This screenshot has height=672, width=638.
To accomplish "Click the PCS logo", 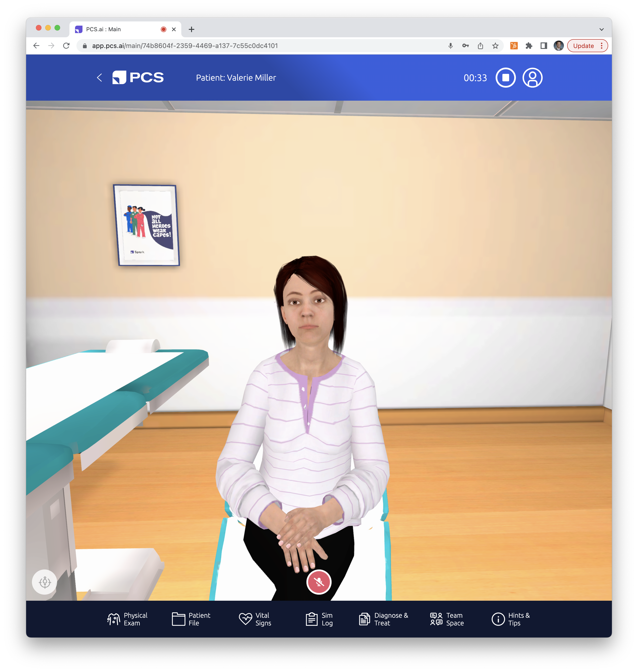I will pos(138,78).
